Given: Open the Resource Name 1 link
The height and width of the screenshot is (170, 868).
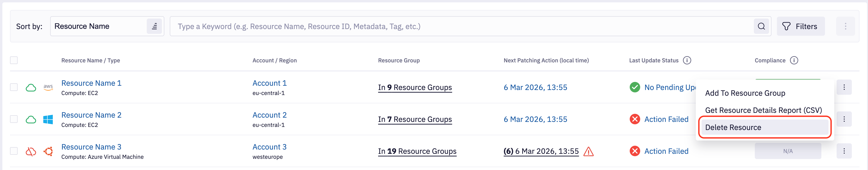Looking at the screenshot, I should pos(91,83).
